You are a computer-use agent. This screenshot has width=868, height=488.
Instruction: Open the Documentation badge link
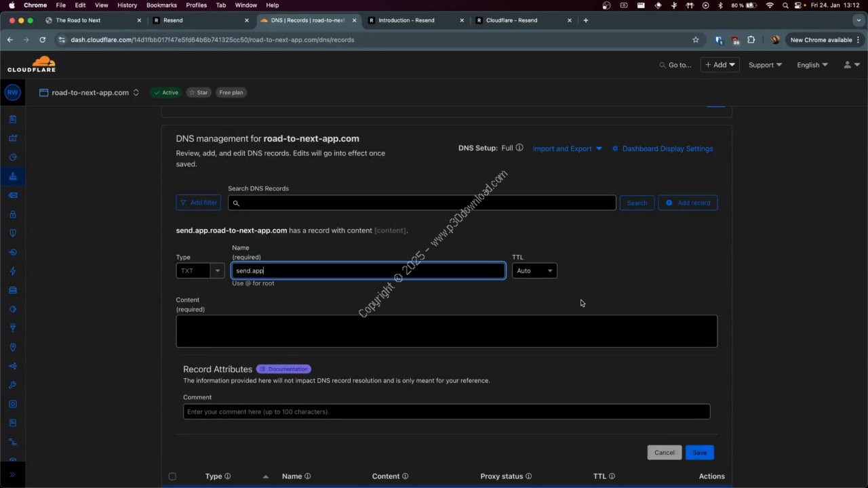(283, 369)
